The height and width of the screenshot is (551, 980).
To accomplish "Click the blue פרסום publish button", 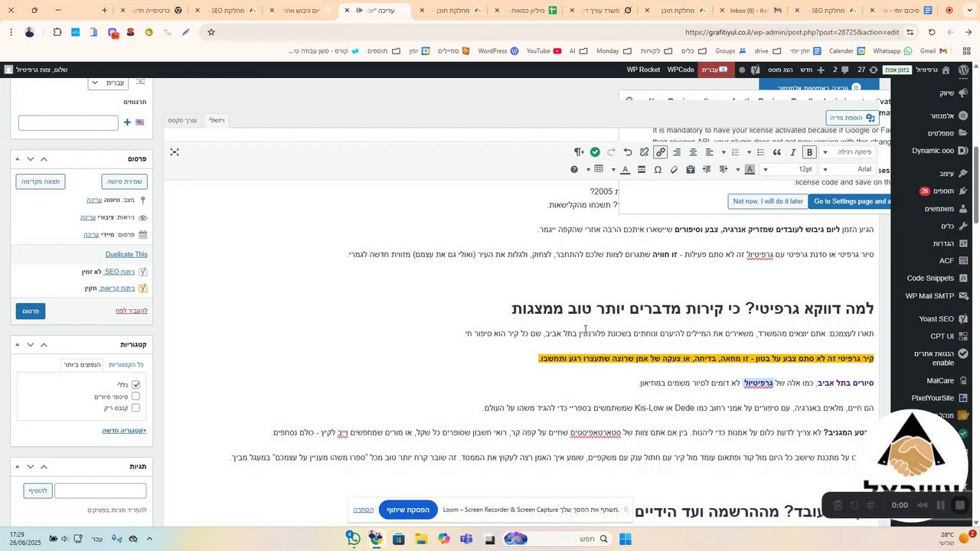I will [x=31, y=311].
